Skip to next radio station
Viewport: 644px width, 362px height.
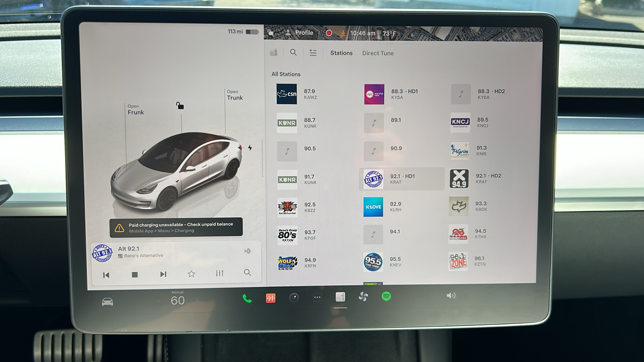point(163,274)
